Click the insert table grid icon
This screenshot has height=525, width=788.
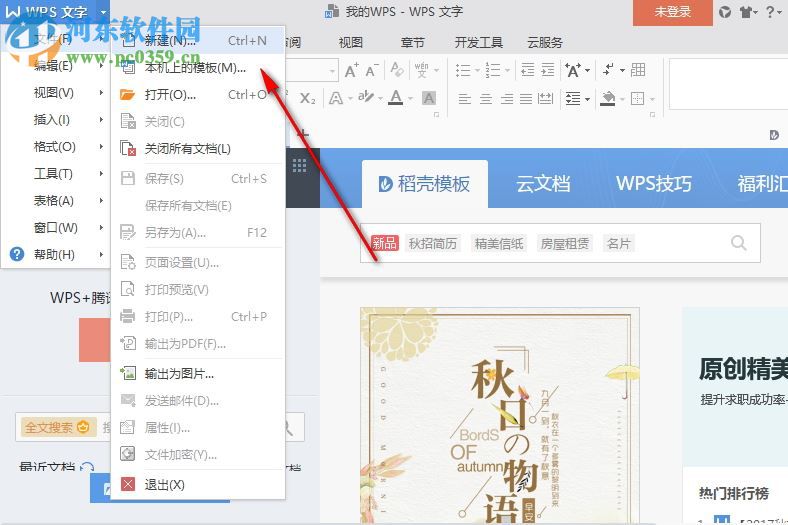pos(638,70)
